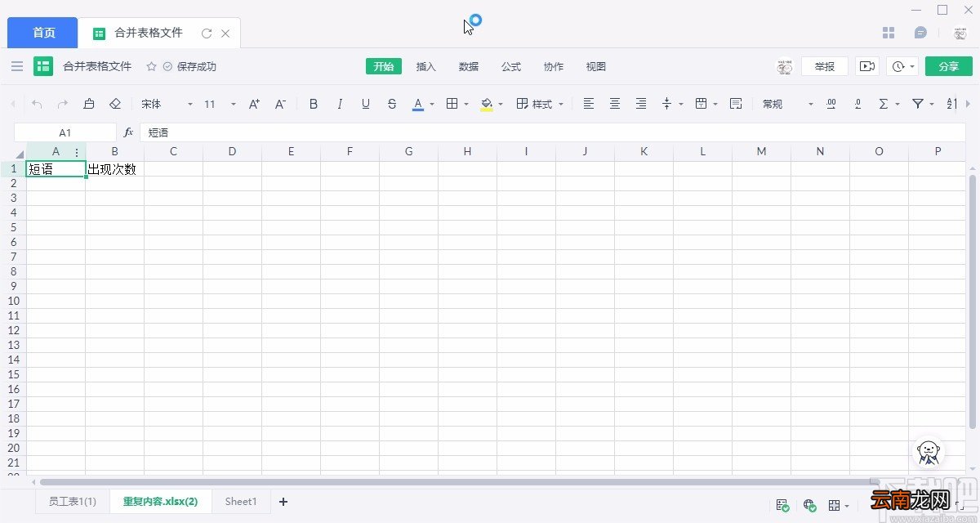This screenshot has width=980, height=523.
Task: Toggle strikethrough formatting
Action: tap(392, 104)
